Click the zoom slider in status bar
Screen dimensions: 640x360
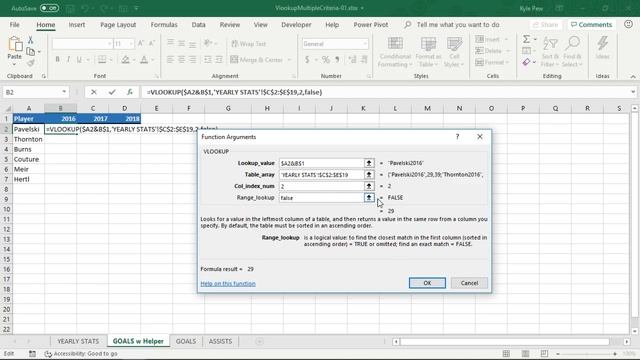click(586, 354)
